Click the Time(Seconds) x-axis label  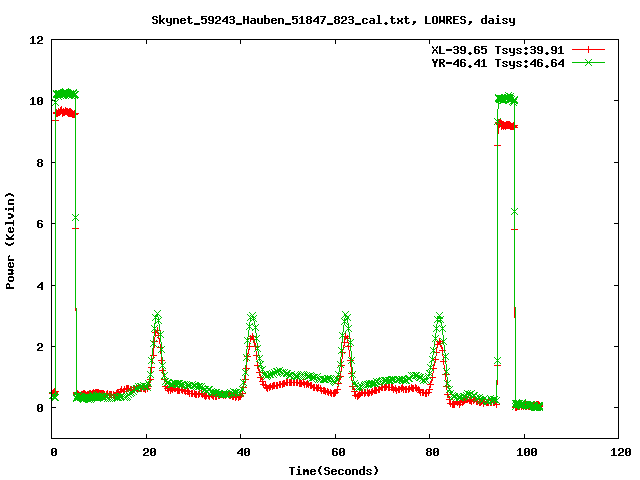333,471
